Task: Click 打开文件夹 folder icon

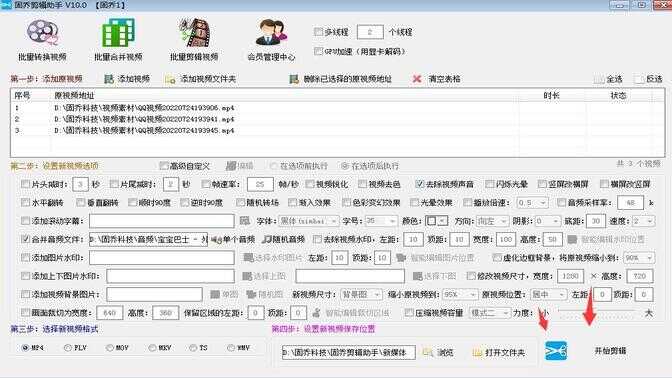Action: coord(477,352)
